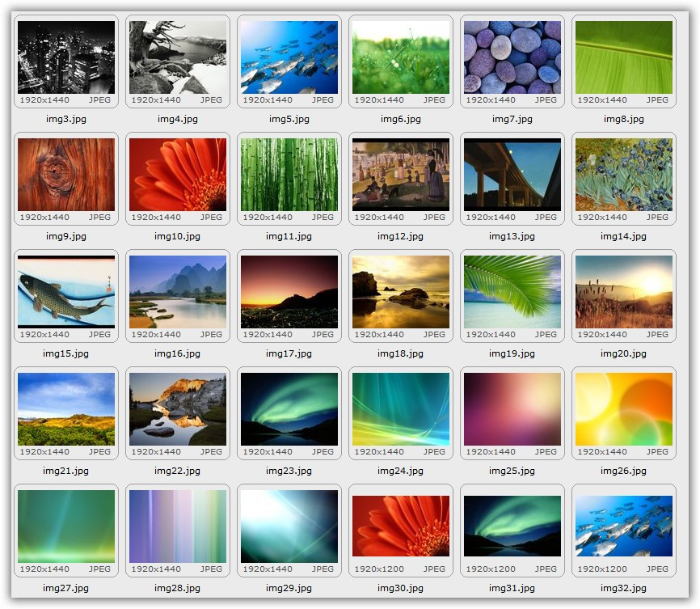
Task: Pick the img16.jpg river mountains thumbnail
Action: (178, 292)
